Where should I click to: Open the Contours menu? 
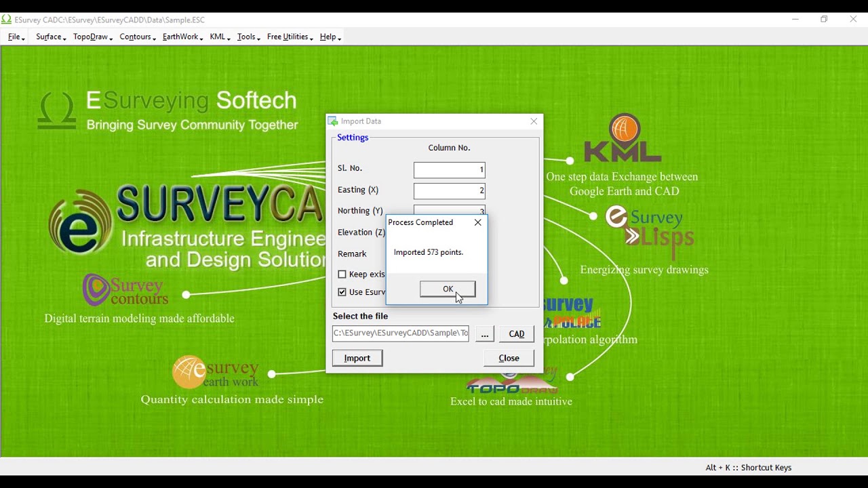138,37
